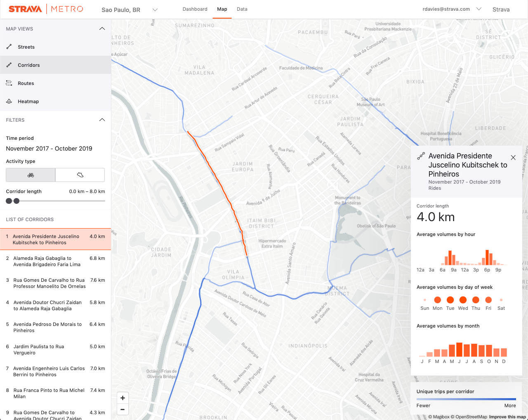Select the cycling activity type
Screen dimensions: 528x420
[31, 175]
